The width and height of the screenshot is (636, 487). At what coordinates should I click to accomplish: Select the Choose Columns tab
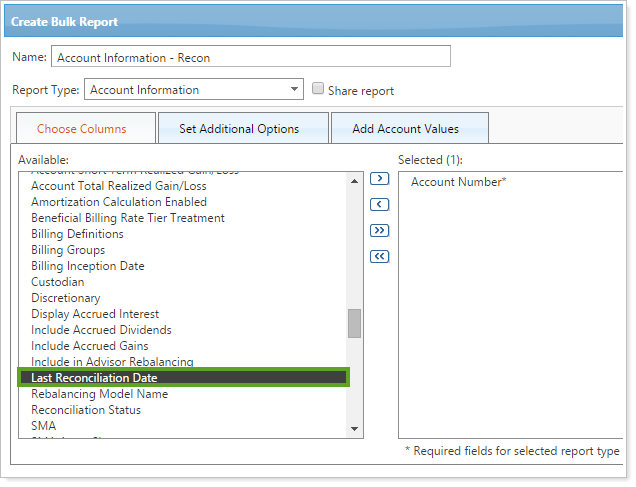pos(82,129)
